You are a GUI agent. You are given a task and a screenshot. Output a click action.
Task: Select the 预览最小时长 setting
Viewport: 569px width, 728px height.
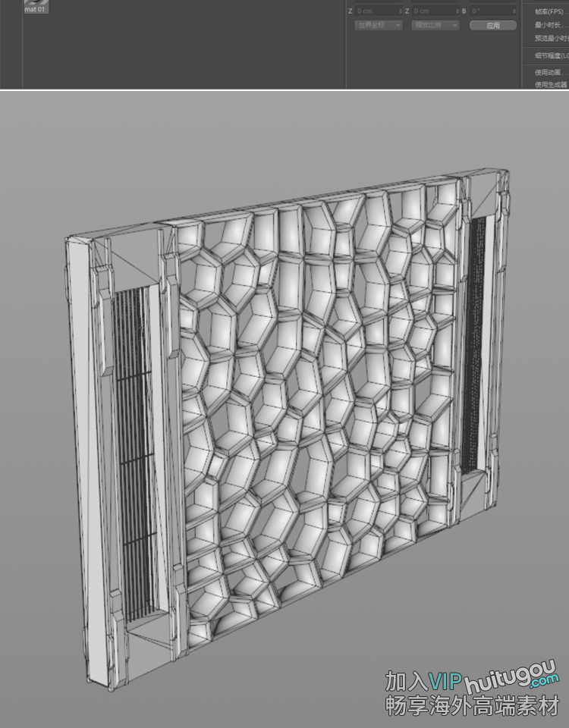pyautogui.click(x=550, y=38)
